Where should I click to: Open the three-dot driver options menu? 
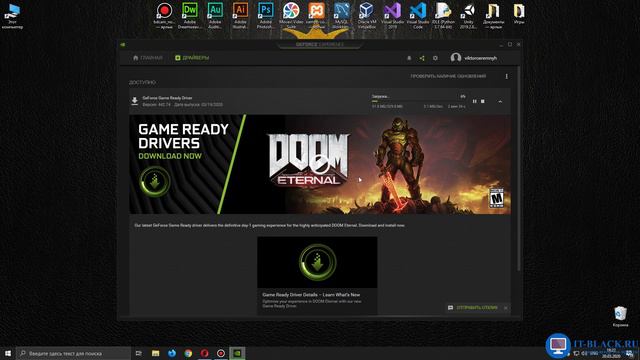click(507, 76)
